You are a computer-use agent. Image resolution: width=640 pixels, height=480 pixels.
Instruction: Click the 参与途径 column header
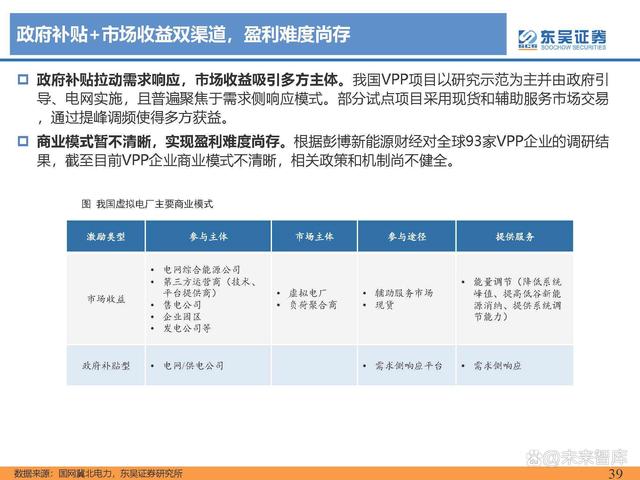coord(406,236)
